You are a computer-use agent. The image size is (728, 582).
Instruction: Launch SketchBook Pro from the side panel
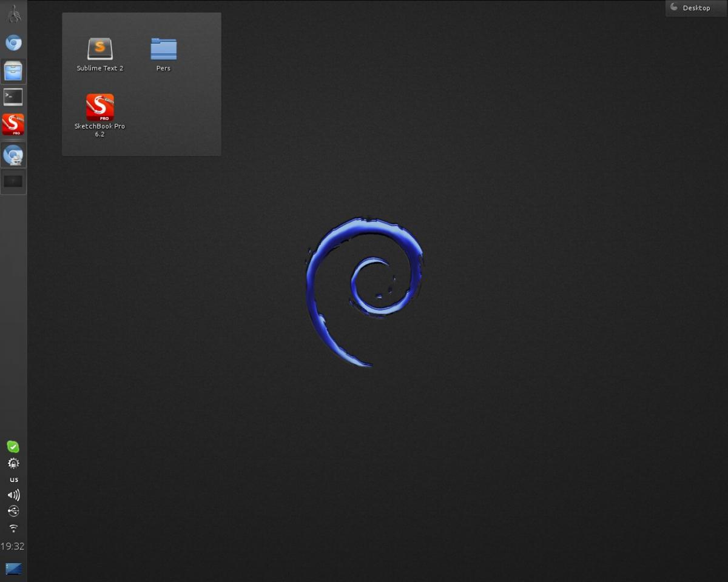coord(13,124)
